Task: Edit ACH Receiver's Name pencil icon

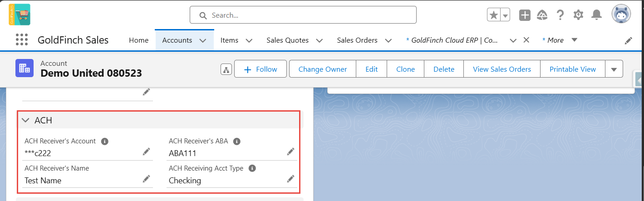Action: (146, 179)
